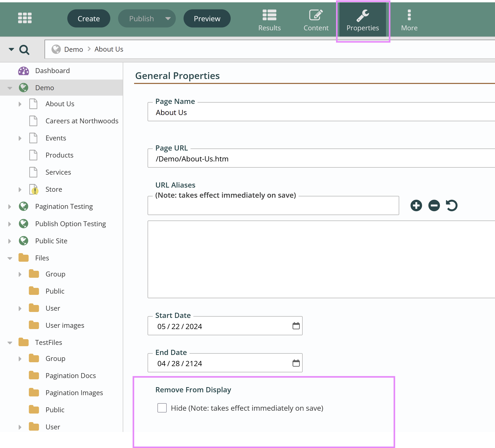Switch to the Results tab

[x=270, y=20]
